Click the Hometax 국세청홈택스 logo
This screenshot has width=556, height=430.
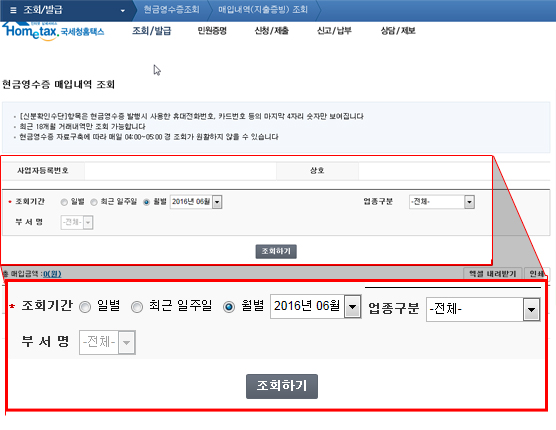pyautogui.click(x=53, y=32)
